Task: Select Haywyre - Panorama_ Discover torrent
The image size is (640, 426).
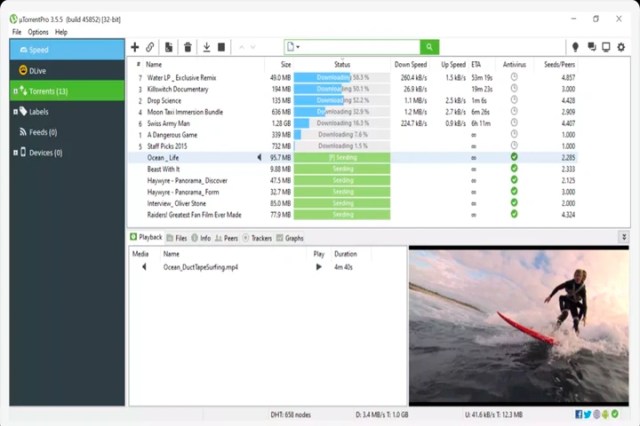Action: (x=353, y=180)
